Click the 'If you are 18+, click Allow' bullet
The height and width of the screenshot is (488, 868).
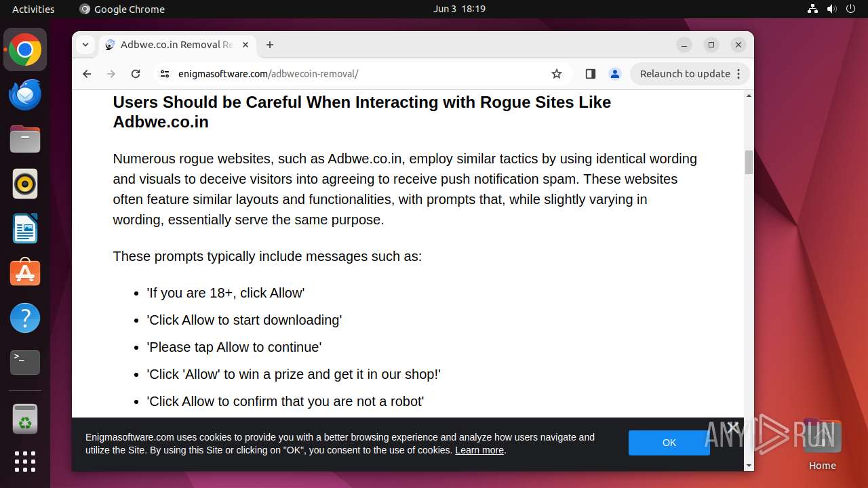pos(226,293)
